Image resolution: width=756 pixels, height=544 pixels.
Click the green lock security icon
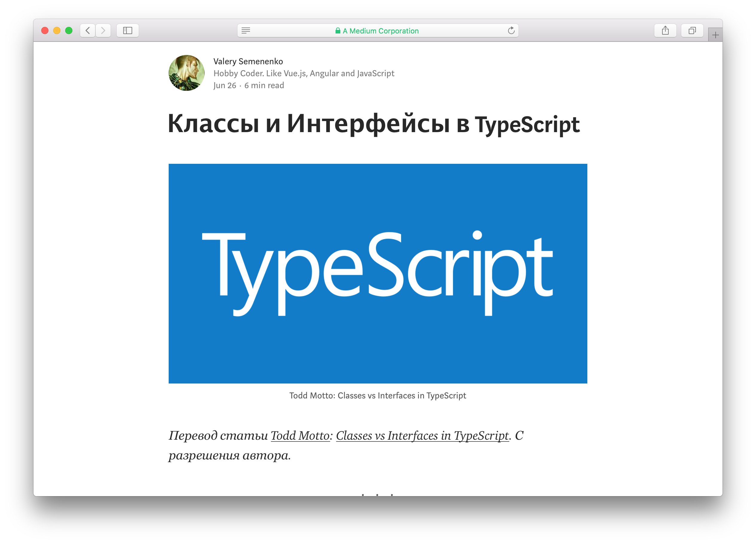coord(338,31)
